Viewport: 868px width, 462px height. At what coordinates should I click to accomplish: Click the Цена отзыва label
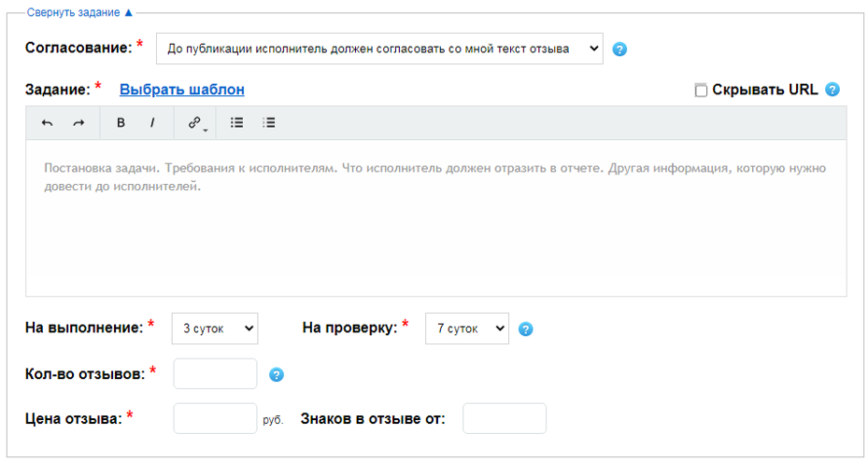click(x=73, y=419)
